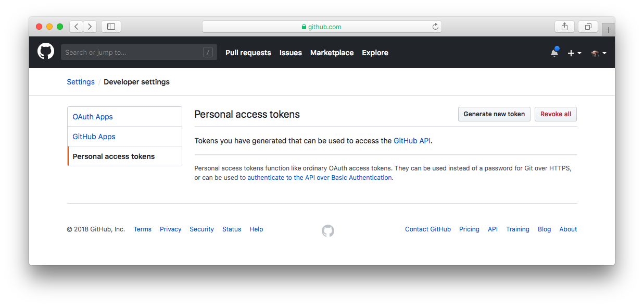The width and height of the screenshot is (644, 307).
Task: Click Generate new token button
Action: 494,114
